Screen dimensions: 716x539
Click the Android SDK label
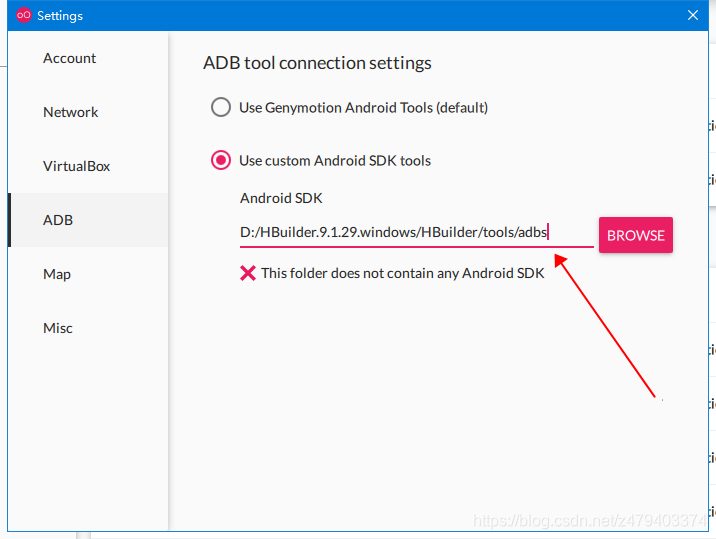(x=281, y=198)
